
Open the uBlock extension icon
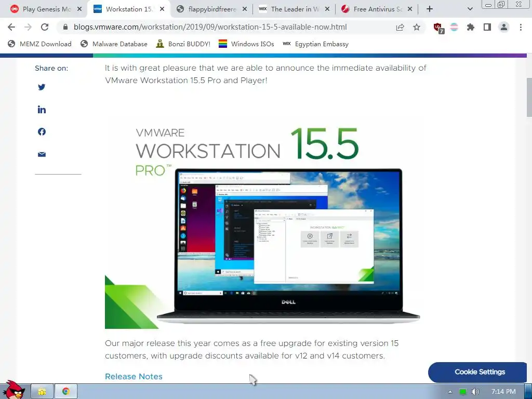[x=438, y=28]
